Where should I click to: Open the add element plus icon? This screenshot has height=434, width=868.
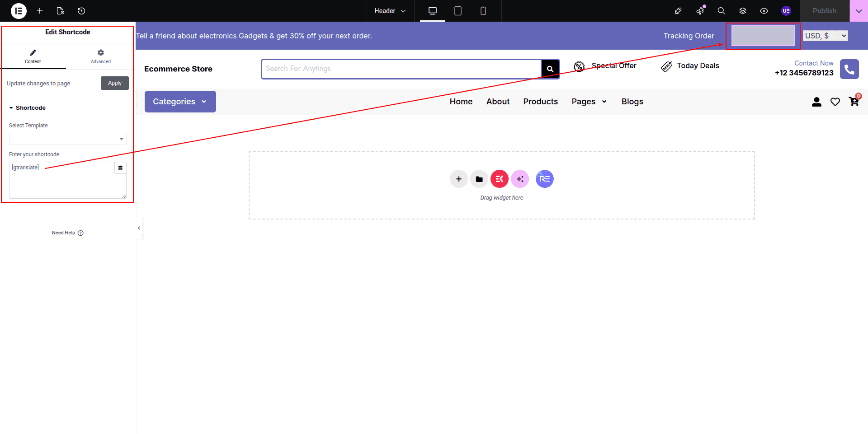coord(40,11)
